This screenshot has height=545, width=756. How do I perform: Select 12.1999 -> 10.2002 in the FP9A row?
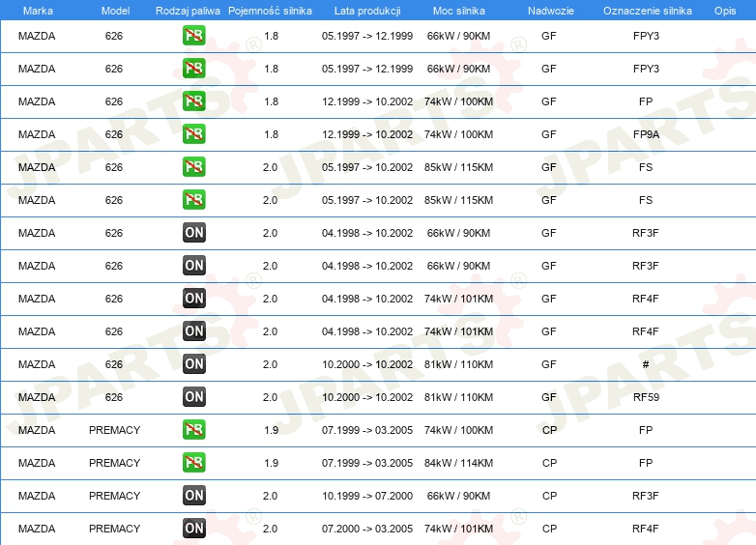point(367,134)
